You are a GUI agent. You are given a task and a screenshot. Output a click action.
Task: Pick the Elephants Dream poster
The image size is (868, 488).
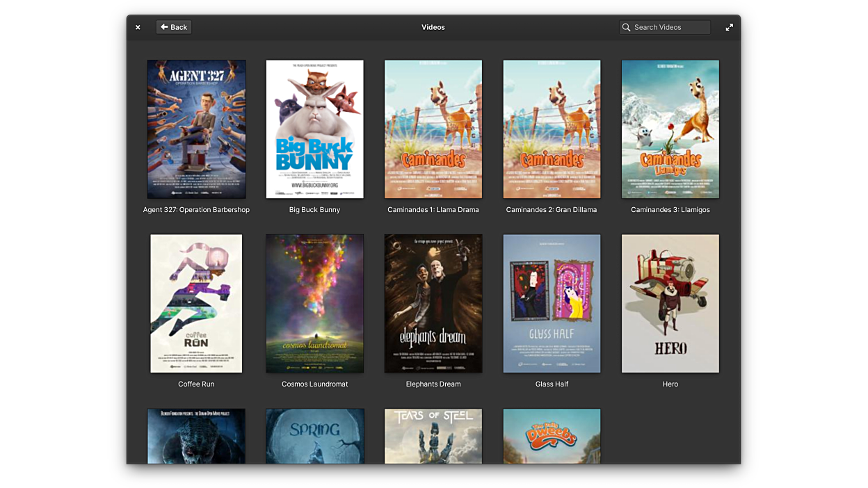tap(433, 303)
